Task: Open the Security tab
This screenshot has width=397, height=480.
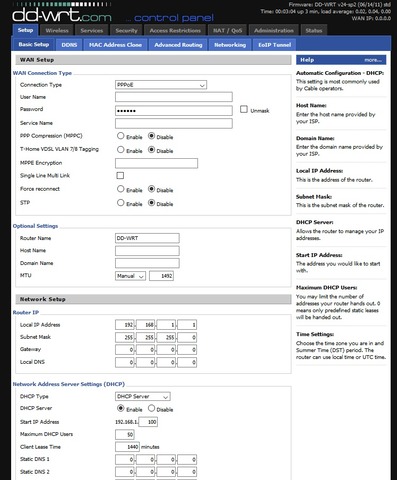Action: click(x=126, y=30)
